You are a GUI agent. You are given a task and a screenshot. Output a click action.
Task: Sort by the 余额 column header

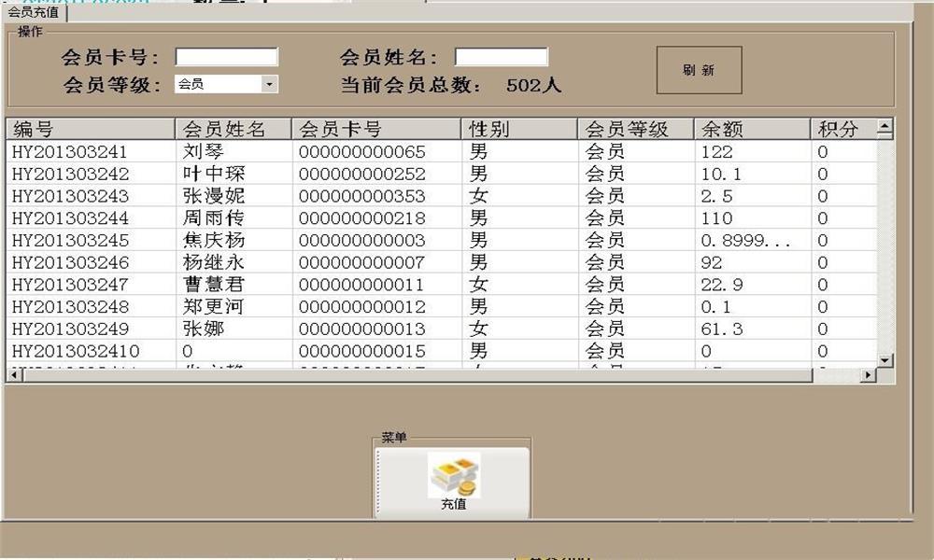752,129
